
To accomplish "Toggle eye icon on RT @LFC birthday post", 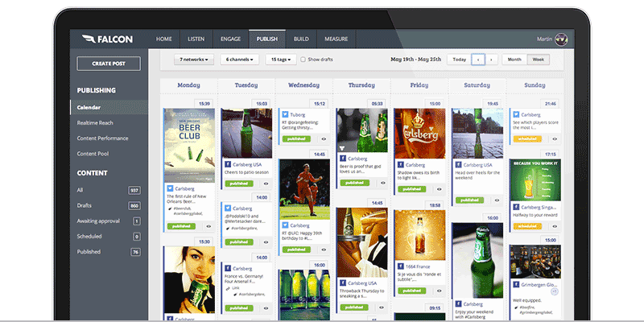I will click(x=324, y=250).
